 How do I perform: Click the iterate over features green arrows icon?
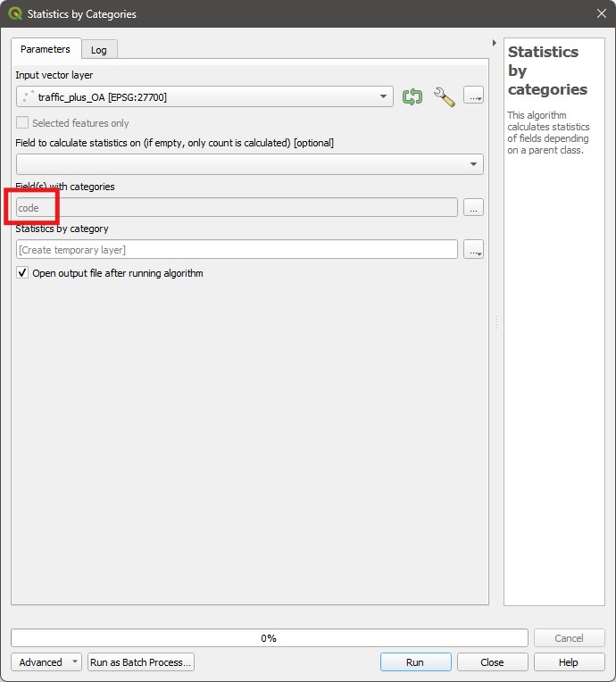[x=412, y=96]
